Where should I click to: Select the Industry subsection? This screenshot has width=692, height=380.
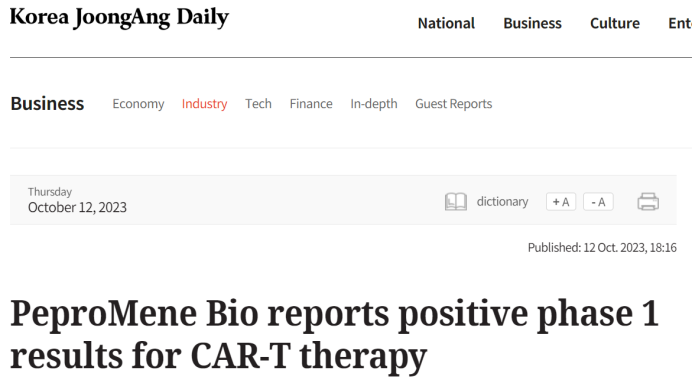(x=204, y=104)
